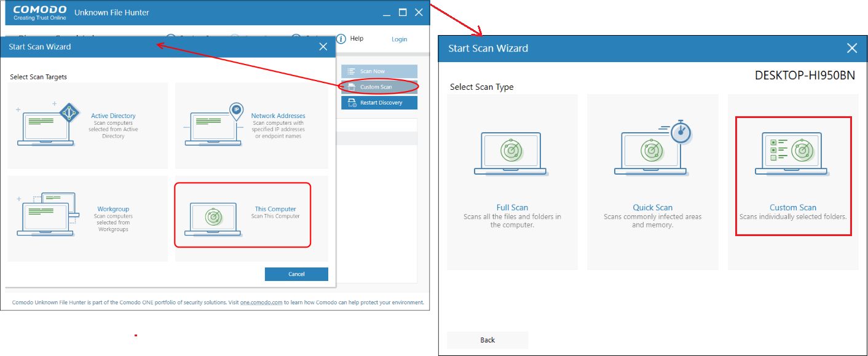868x356 pixels.
Task: Click the Full Scan laptop icon
Action: coord(512,154)
